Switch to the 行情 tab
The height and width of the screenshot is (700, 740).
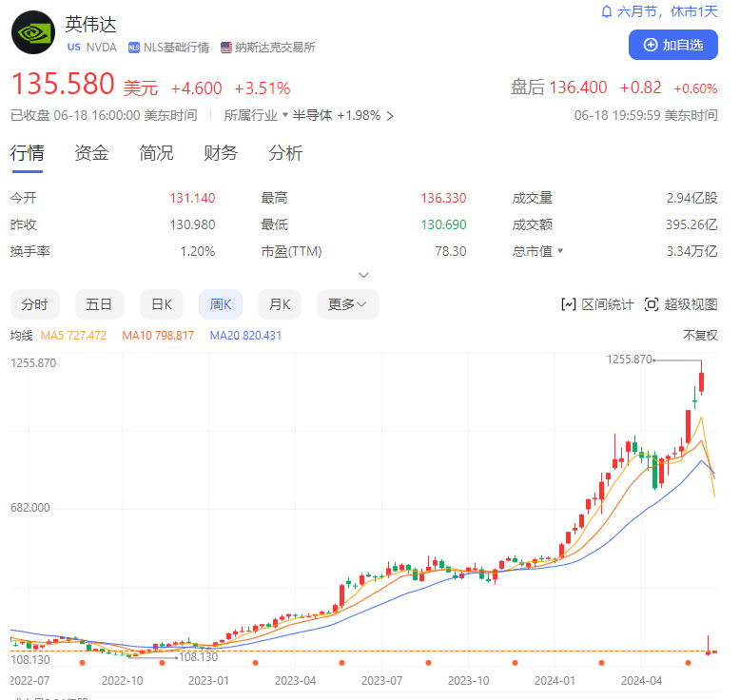click(28, 153)
